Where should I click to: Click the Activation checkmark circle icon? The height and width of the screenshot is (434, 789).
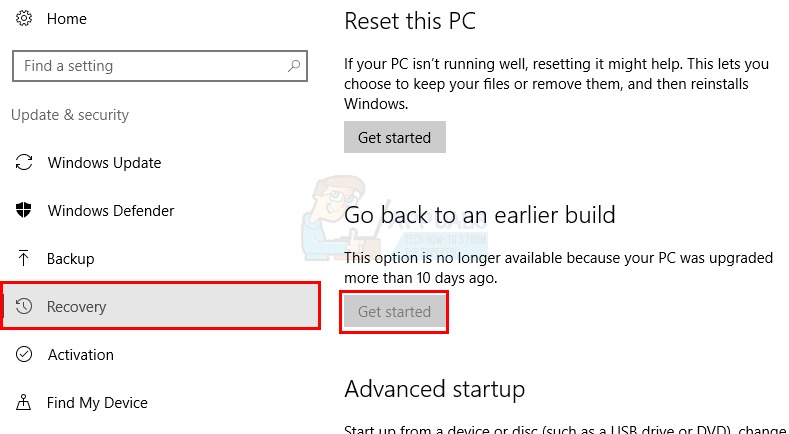point(25,355)
